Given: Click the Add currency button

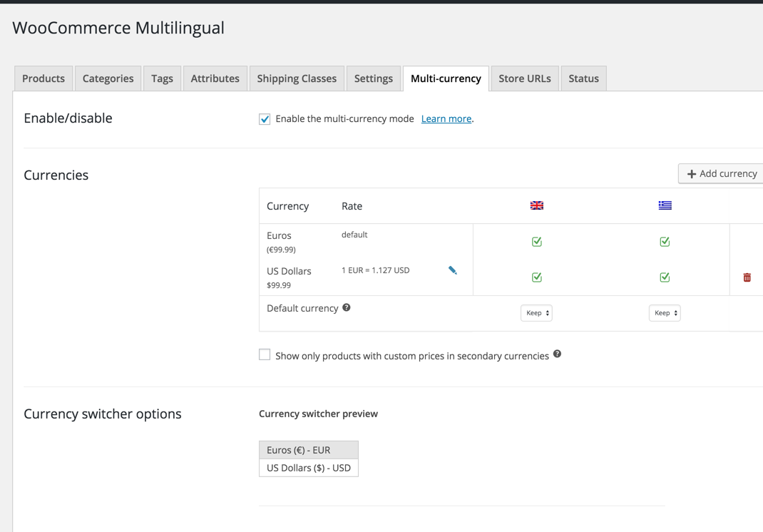Looking at the screenshot, I should click(x=722, y=174).
